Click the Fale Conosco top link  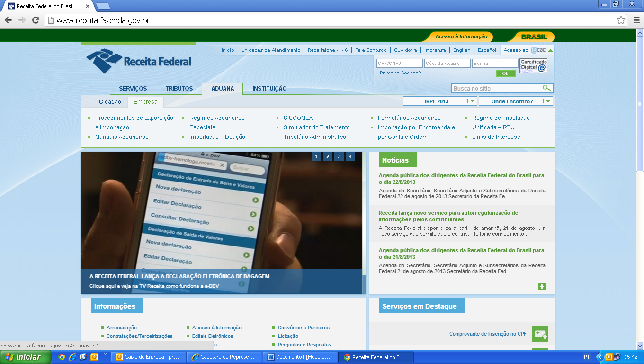pyautogui.click(x=371, y=50)
